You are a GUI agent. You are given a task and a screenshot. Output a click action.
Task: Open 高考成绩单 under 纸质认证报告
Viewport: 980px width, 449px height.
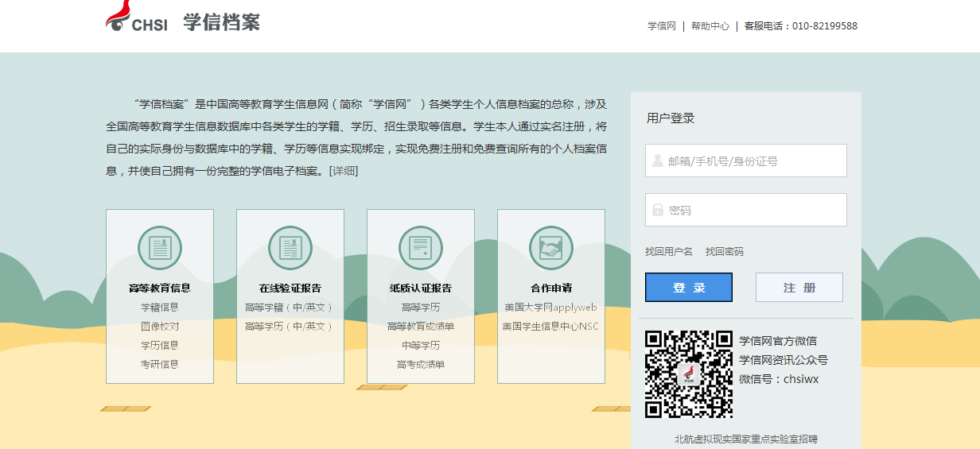(421, 365)
